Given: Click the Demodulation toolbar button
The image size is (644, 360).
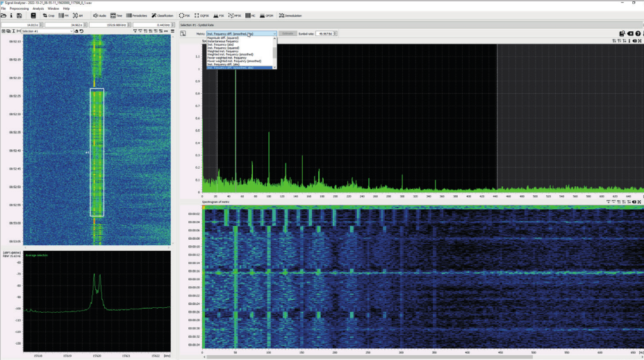Looking at the screenshot, I should pyautogui.click(x=290, y=15).
